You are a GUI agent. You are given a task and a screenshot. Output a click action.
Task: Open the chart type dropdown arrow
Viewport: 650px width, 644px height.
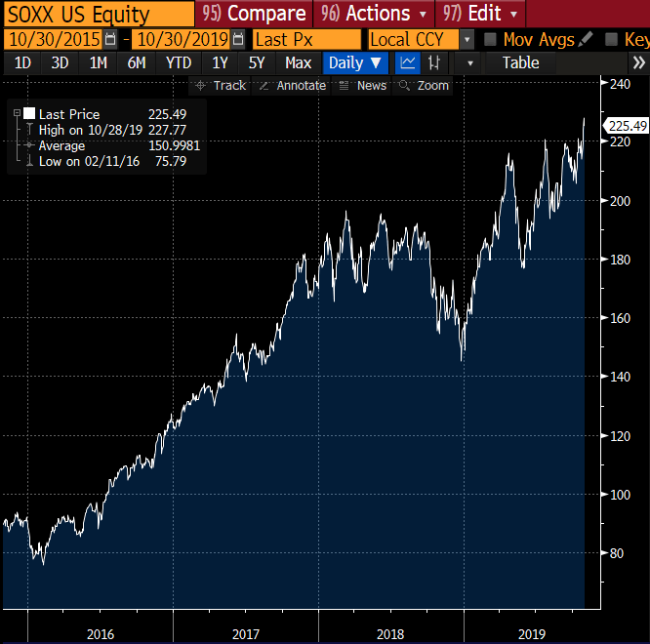click(469, 63)
